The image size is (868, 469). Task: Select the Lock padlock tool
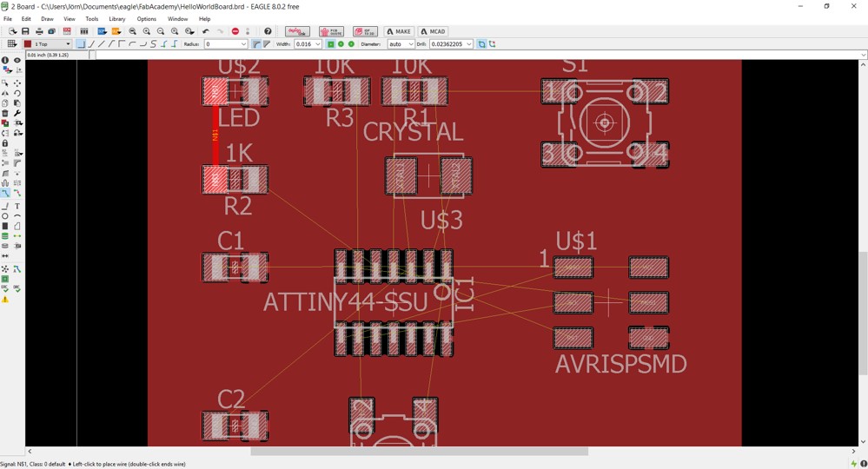5,142
